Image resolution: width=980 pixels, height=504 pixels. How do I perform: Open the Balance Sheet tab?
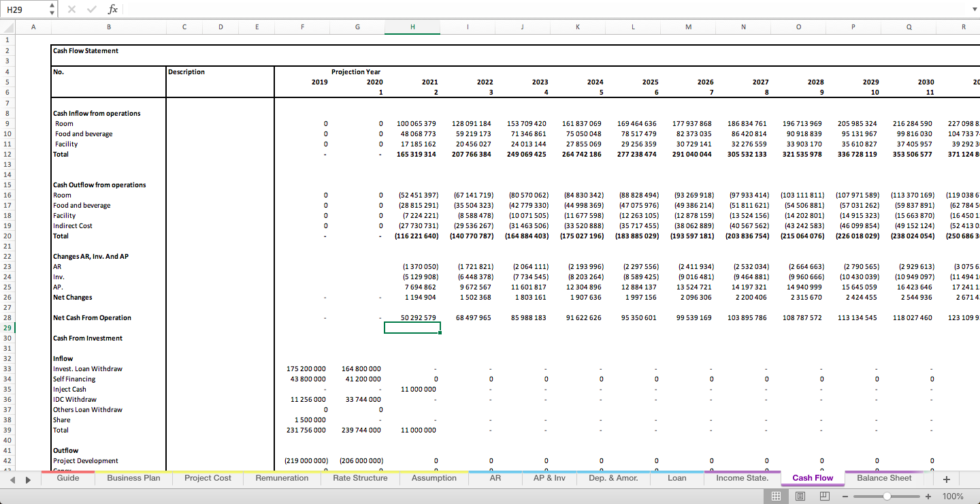click(x=884, y=478)
